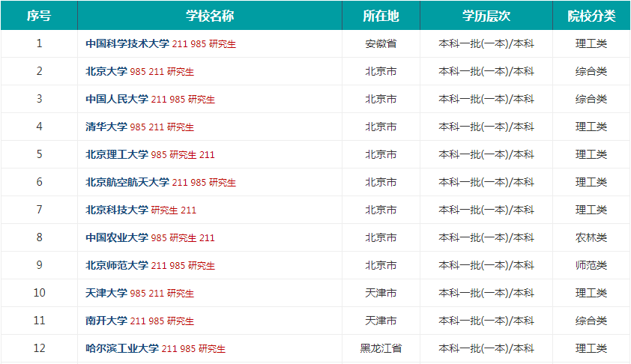Select serial number 10 cell
The width and height of the screenshot is (631, 364).
pos(39,293)
